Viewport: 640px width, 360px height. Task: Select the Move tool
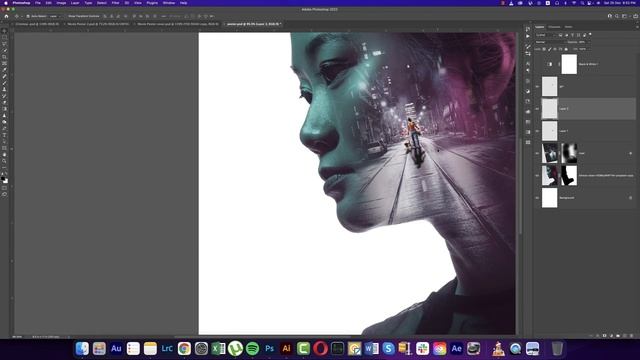pos(4,31)
